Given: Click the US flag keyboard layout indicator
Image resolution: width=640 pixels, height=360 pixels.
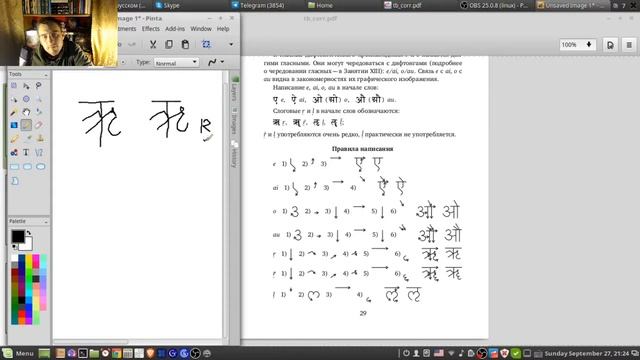Looking at the screenshot, I should 439,353.
